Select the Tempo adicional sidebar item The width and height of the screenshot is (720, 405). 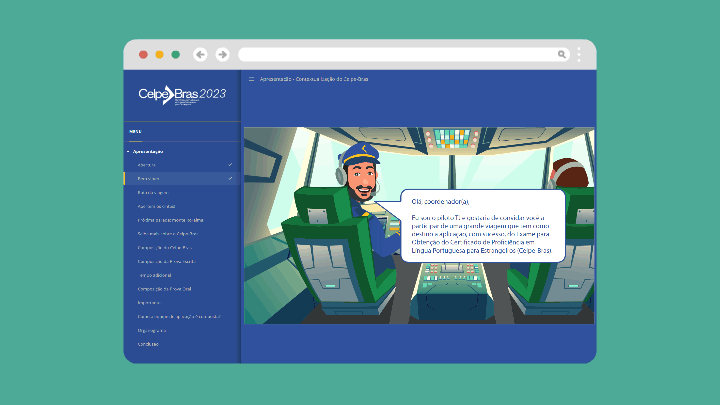pyautogui.click(x=158, y=275)
